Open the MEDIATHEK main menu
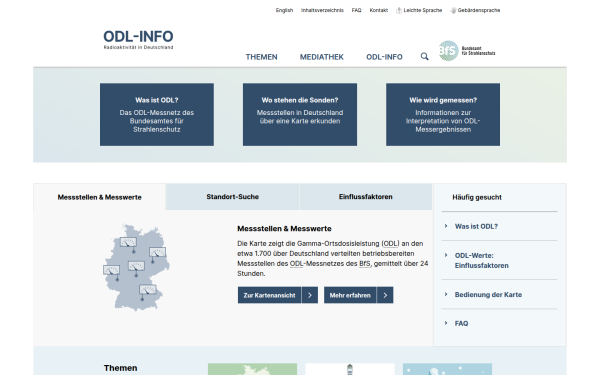This screenshot has width=600, height=375. coord(322,57)
